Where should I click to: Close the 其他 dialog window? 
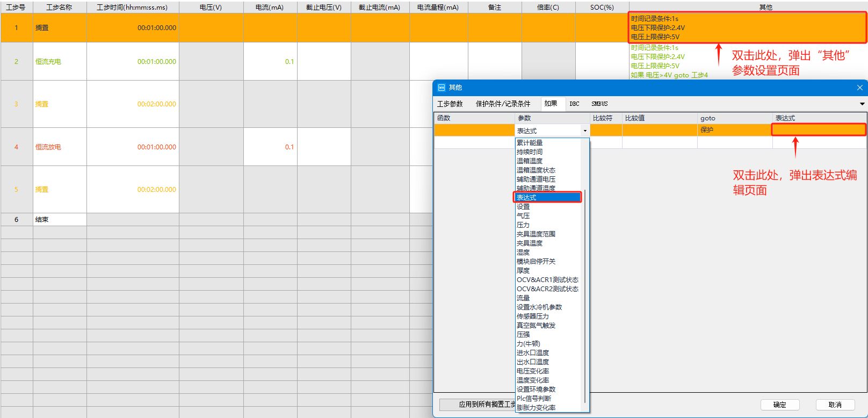(x=859, y=88)
